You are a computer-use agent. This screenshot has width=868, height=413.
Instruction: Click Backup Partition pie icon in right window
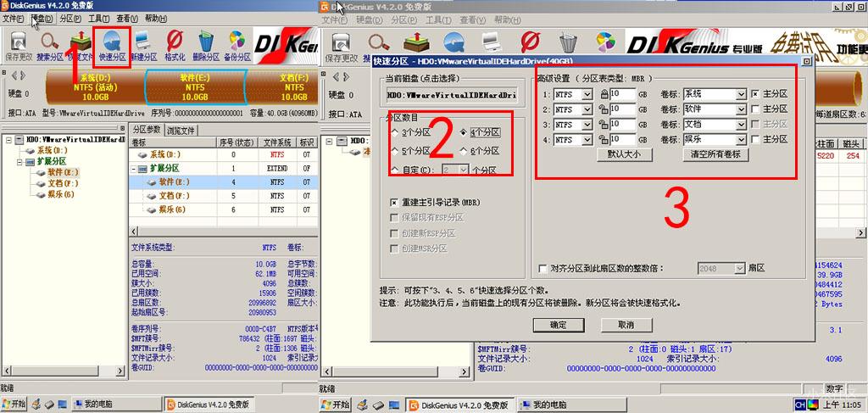coord(605,42)
